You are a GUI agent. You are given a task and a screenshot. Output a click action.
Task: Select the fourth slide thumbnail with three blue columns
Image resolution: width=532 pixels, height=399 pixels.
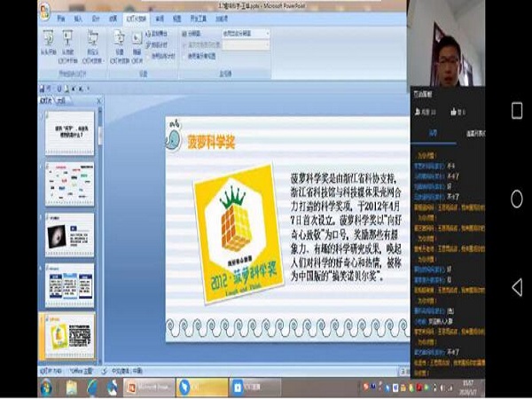pyautogui.click(x=69, y=286)
